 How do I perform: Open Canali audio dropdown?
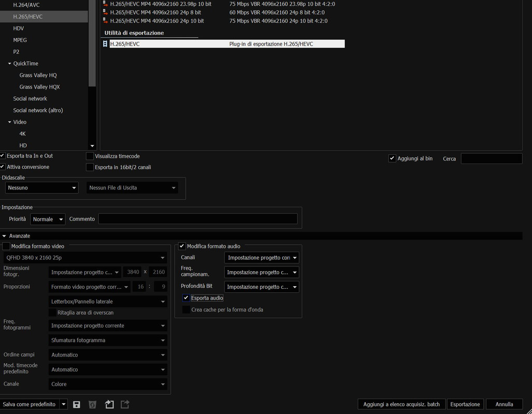262,258
